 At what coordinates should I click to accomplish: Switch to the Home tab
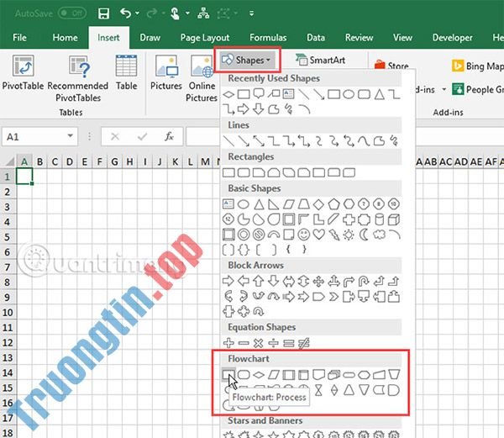click(65, 38)
